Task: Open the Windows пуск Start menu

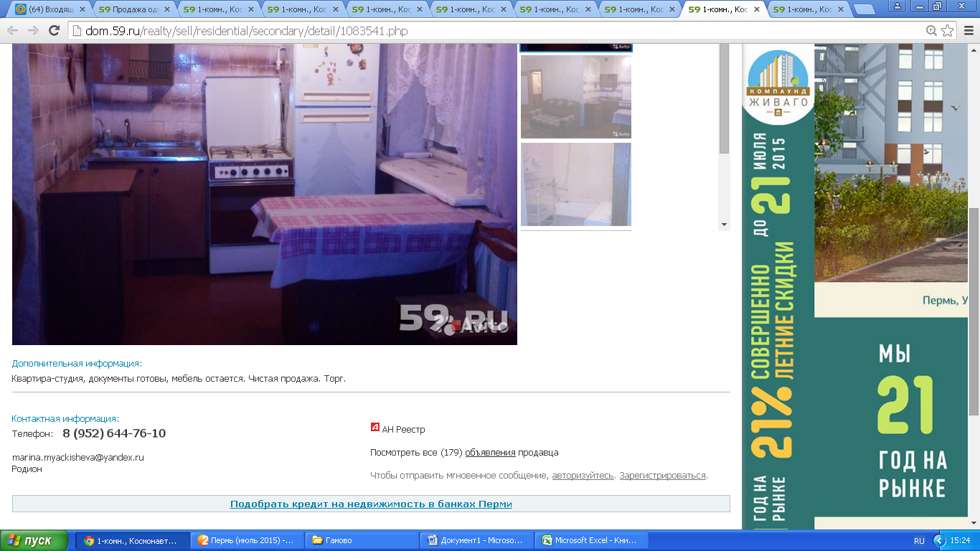Action: 34,540
